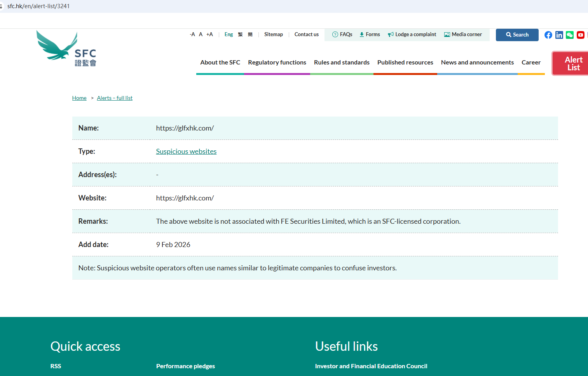The image size is (588, 376).
Task: Open the YouTube icon link
Action: (x=580, y=35)
